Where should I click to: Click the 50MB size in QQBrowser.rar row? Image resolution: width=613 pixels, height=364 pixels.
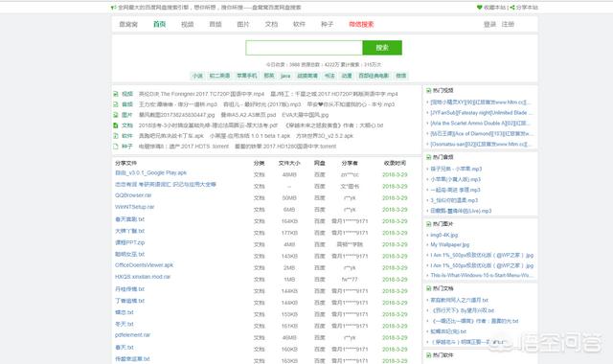pyautogui.click(x=289, y=198)
